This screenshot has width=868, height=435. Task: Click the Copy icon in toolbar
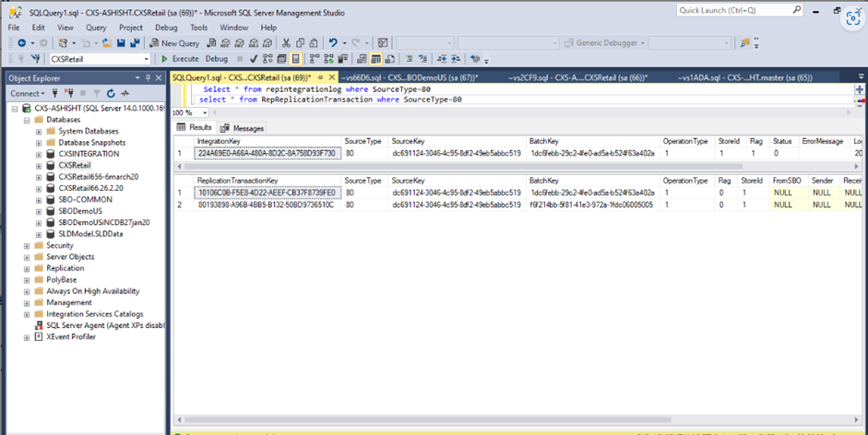tap(300, 43)
